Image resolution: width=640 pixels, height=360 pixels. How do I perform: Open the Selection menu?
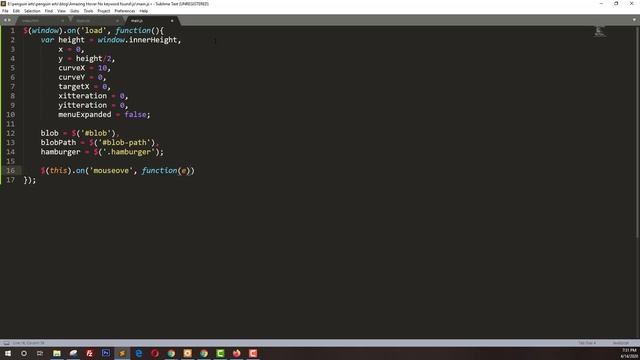(32, 11)
